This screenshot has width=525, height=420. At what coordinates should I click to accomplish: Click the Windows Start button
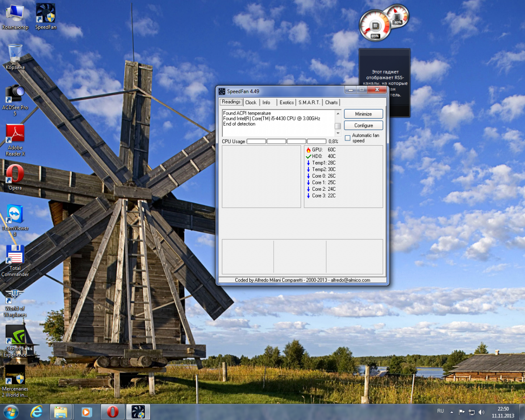(x=10, y=412)
